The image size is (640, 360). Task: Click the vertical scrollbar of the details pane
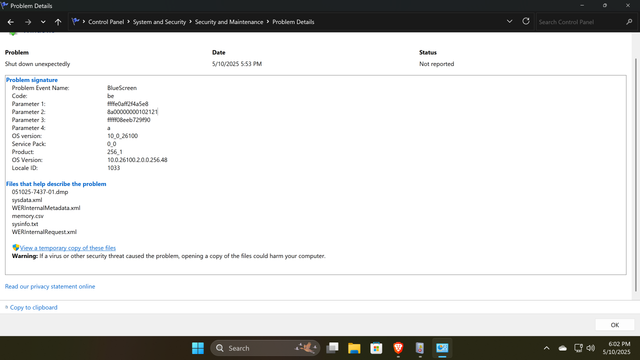pyautogui.click(x=636, y=175)
